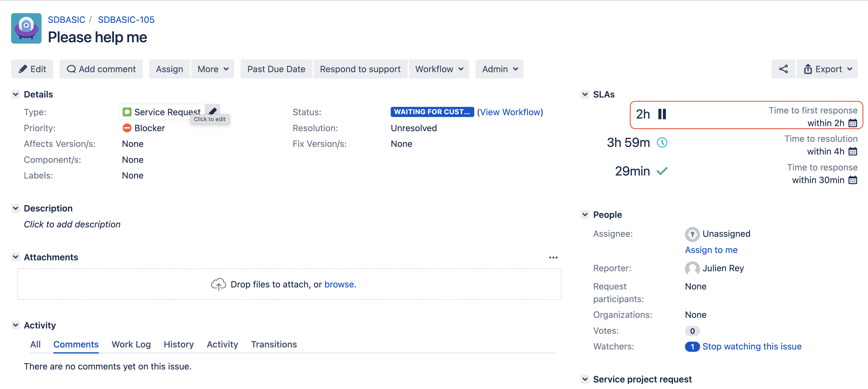
Task: Click calendar icon next to within 30min
Action: pyautogui.click(x=853, y=180)
